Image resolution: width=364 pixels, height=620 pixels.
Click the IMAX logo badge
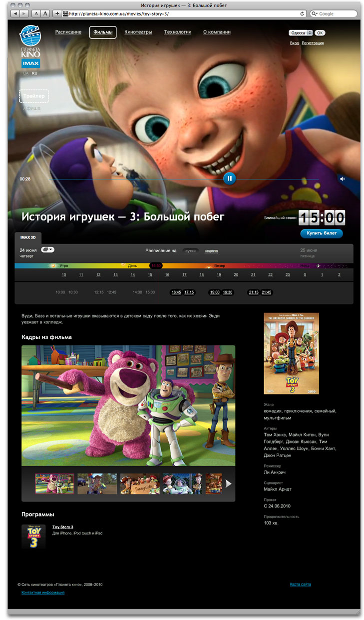[x=30, y=63]
